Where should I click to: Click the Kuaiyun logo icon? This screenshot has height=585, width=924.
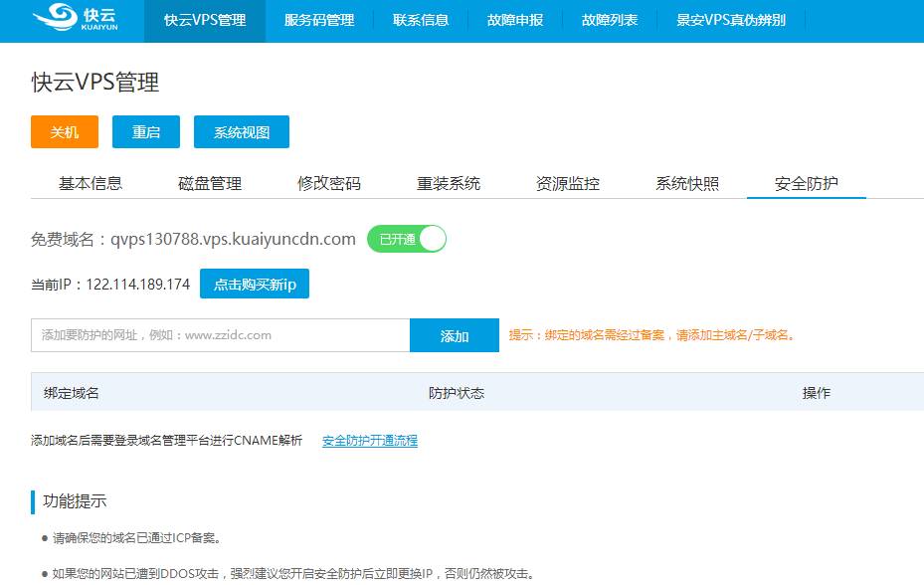point(52,19)
